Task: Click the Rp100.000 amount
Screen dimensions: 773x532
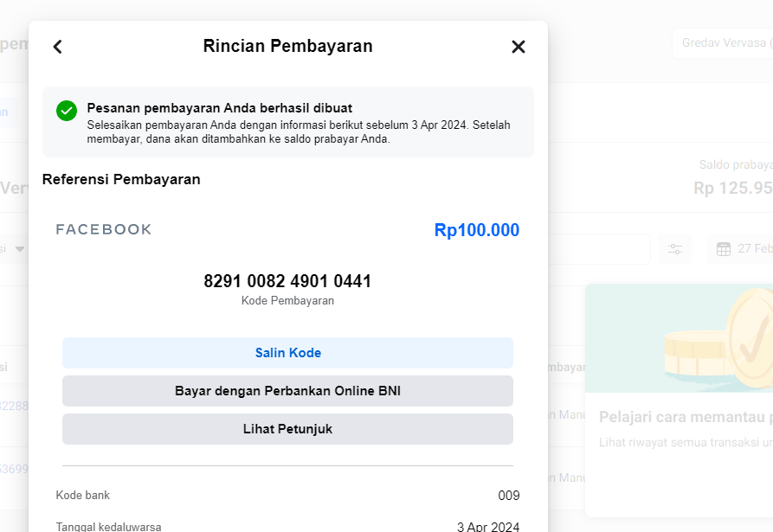Action: coord(477,230)
